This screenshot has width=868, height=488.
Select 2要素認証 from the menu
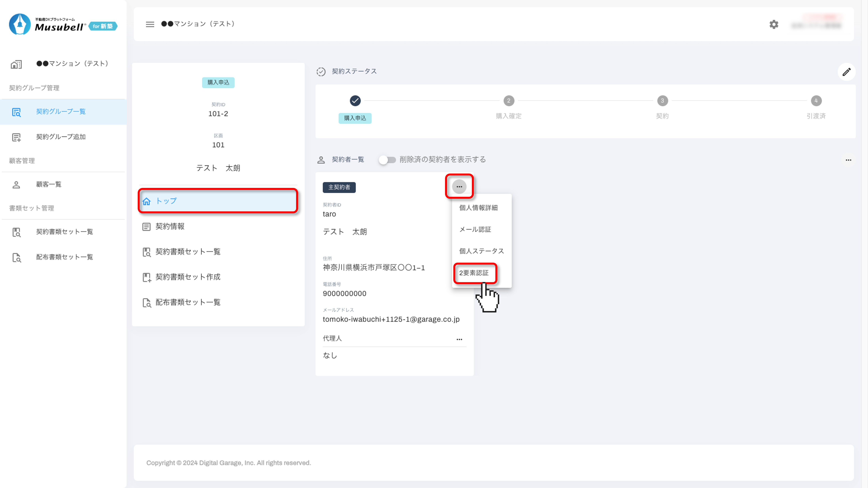coord(474,273)
